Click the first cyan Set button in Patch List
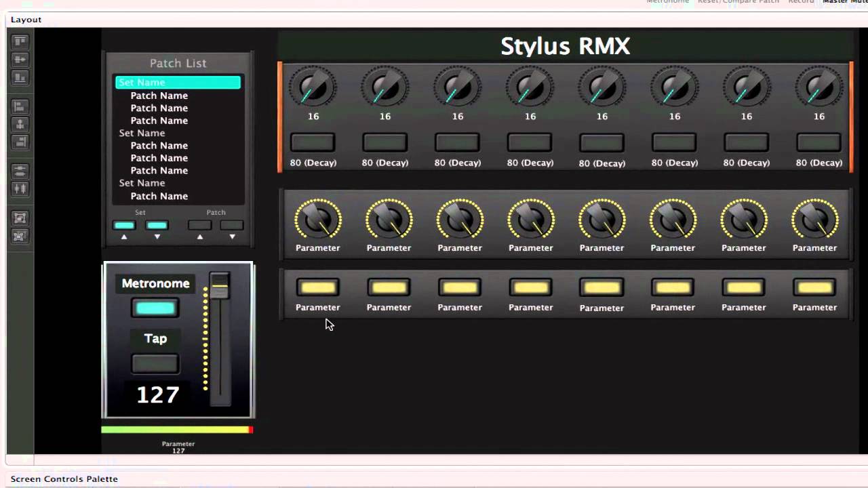868x488 pixels. coord(124,225)
